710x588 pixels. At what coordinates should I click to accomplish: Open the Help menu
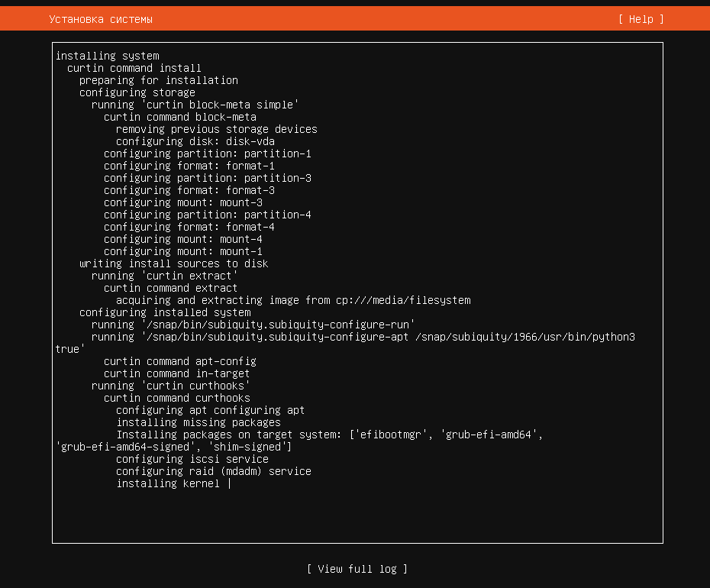tap(641, 19)
